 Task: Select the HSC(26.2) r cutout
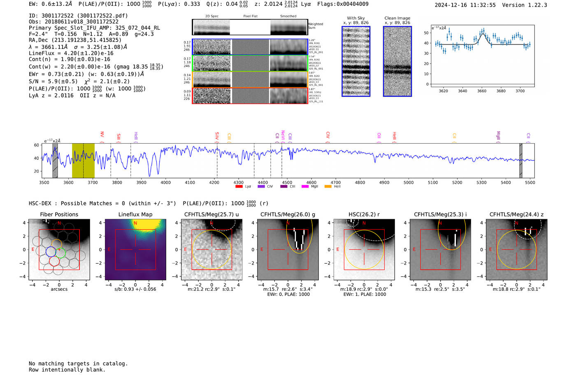point(364,250)
